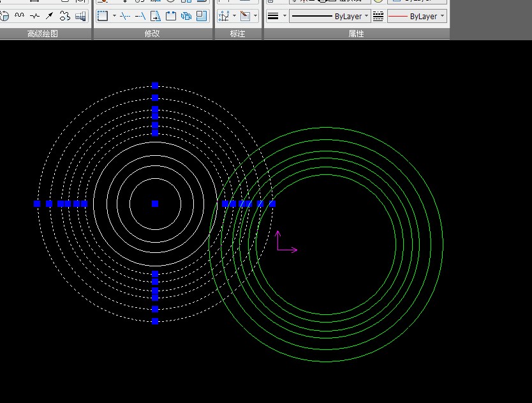Expand the lineweight dropdown arrow
532x403 pixels.
[283, 16]
